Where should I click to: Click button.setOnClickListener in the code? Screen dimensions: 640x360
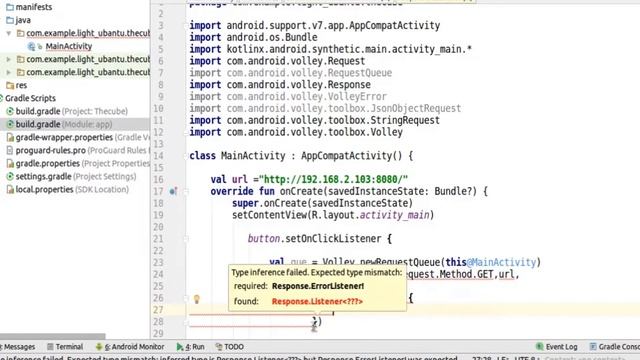[x=314, y=238]
